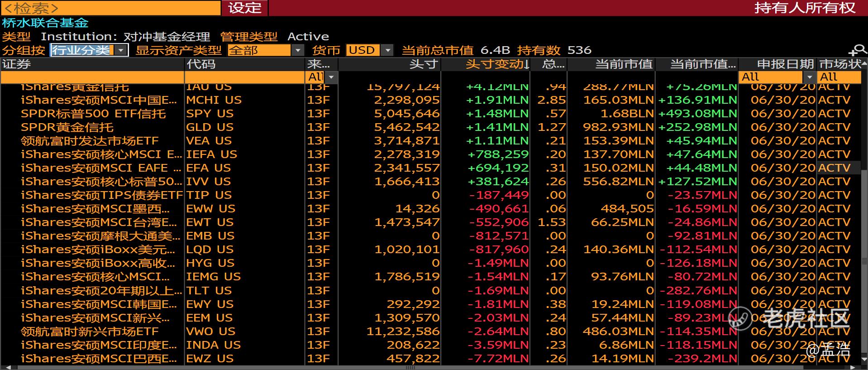This screenshot has width=868, height=370.
Task: Click ticker IVV US
Action: point(209,182)
